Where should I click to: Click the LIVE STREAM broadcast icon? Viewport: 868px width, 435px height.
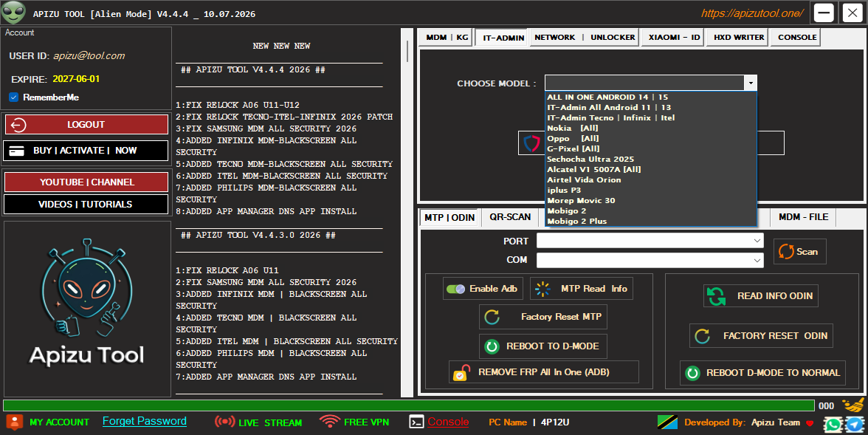coord(224,422)
